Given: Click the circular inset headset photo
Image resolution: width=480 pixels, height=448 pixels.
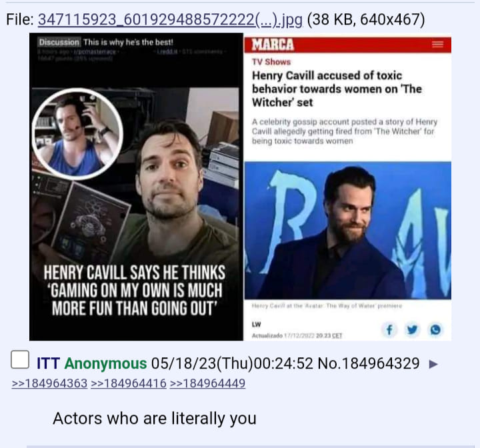Looking at the screenshot, I should (77, 134).
